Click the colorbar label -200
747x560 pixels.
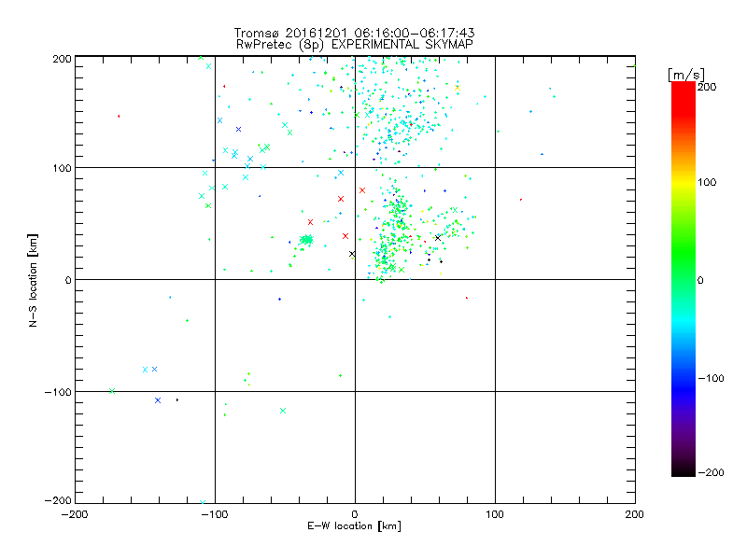(x=711, y=472)
